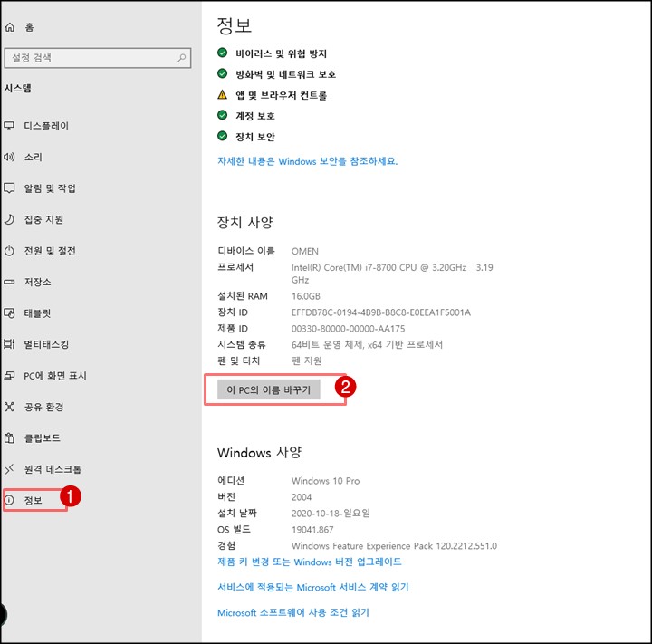The height and width of the screenshot is (644, 652).
Task: Click warning triangle beside 앱 및 브라우저 컨트롤
Action: [x=223, y=94]
